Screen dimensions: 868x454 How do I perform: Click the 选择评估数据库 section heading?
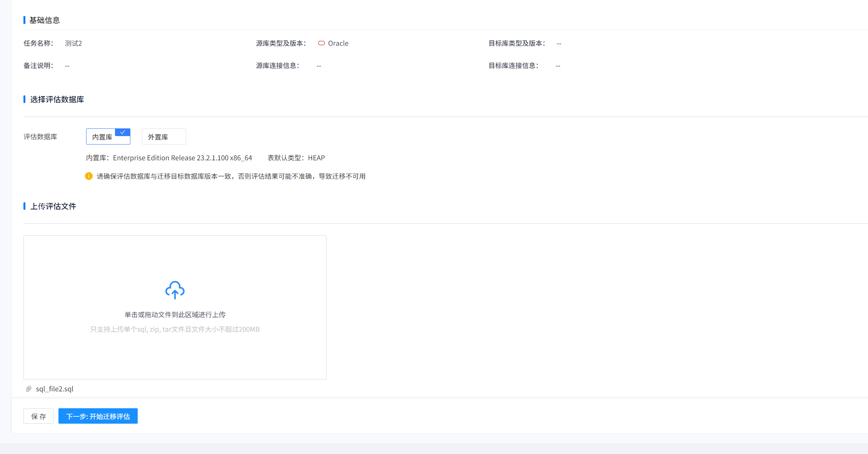click(x=57, y=100)
